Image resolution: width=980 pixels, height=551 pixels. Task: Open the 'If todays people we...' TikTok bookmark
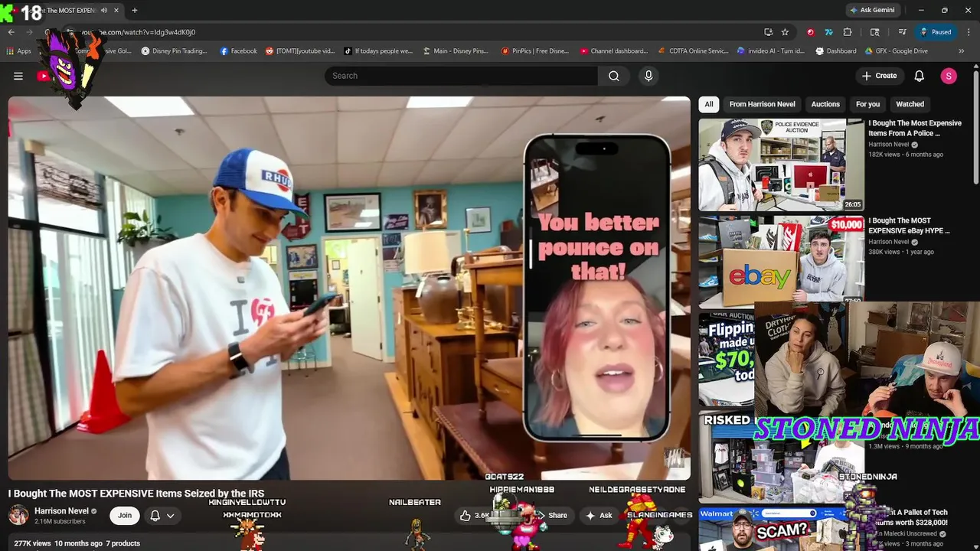378,51
